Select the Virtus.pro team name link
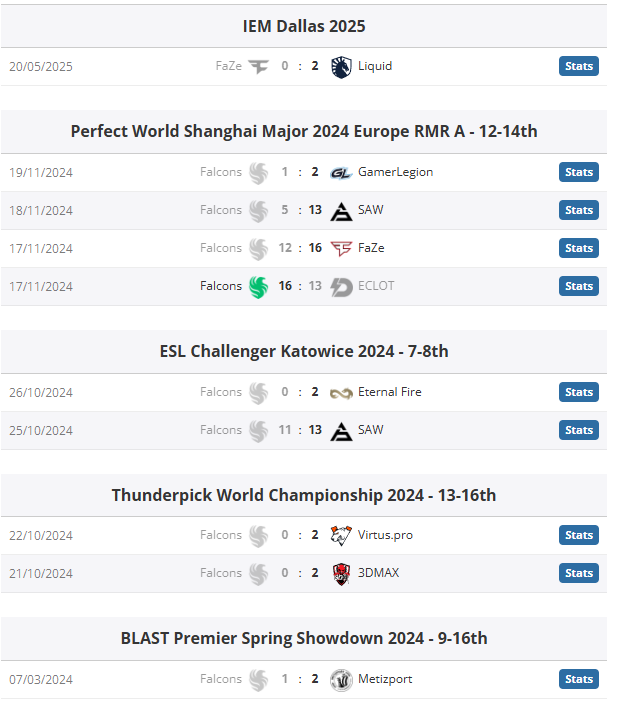This screenshot has height=702, width=619. 385,535
